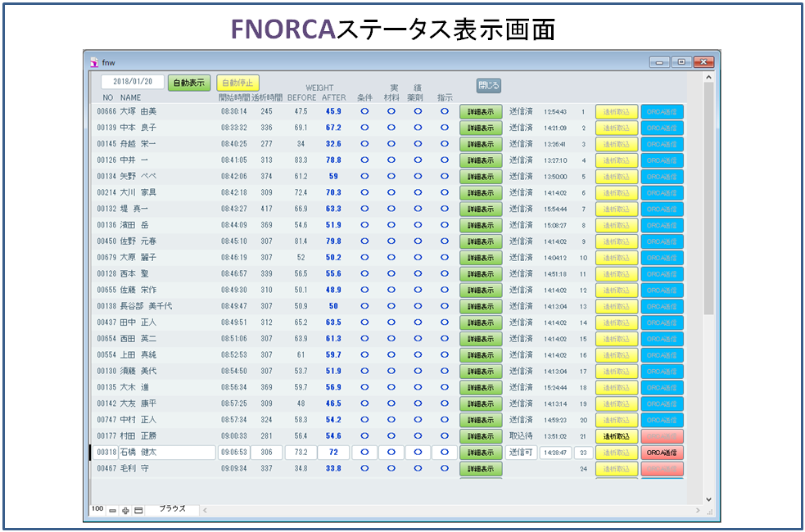Image resolution: width=805 pixels, height=532 pixels.
Task: Click 透析取込 for 佐野 元春
Action: coord(617,241)
